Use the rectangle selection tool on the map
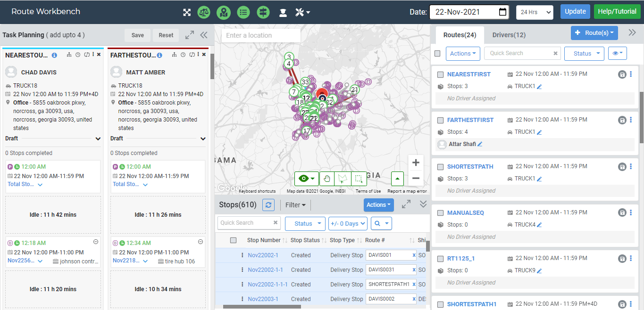This screenshot has height=310, width=644. pos(359,179)
